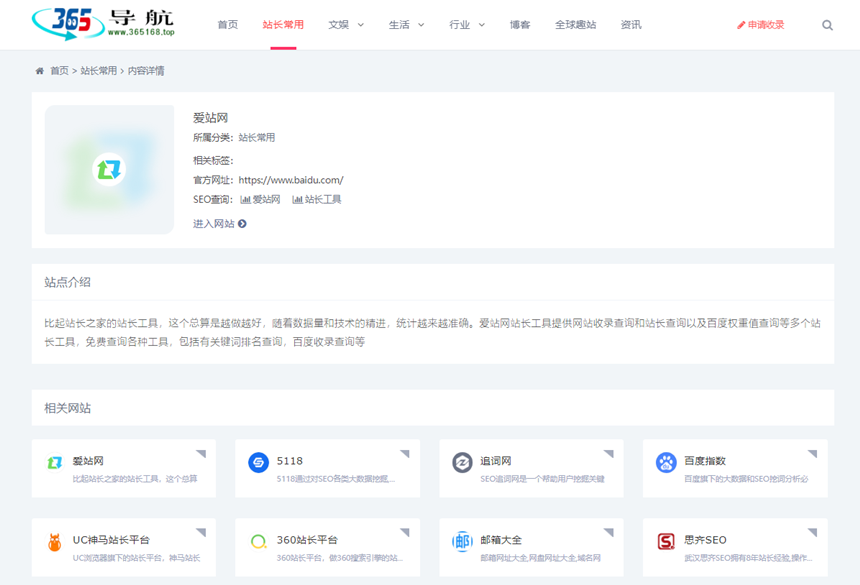Open the search magnifier icon

point(827,25)
